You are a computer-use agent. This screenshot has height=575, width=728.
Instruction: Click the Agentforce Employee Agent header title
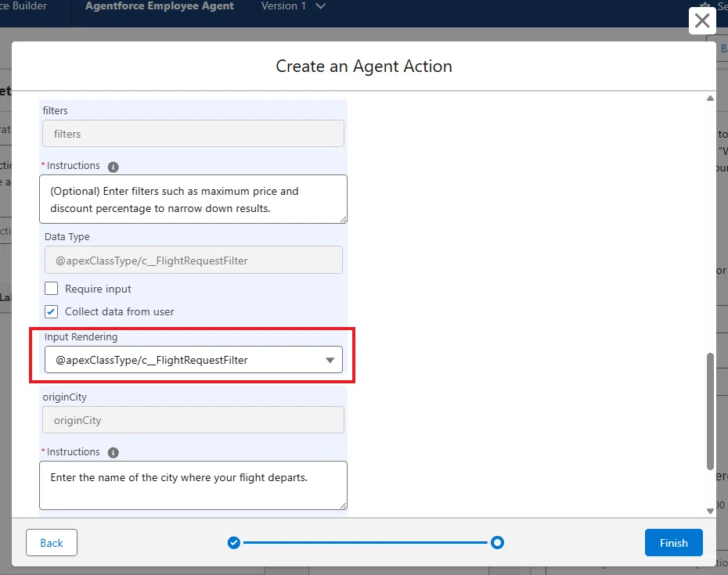click(x=159, y=6)
